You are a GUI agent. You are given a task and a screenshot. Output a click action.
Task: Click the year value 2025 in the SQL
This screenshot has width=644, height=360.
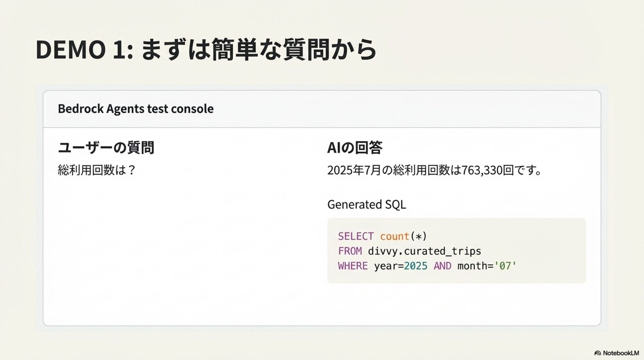[416, 266]
